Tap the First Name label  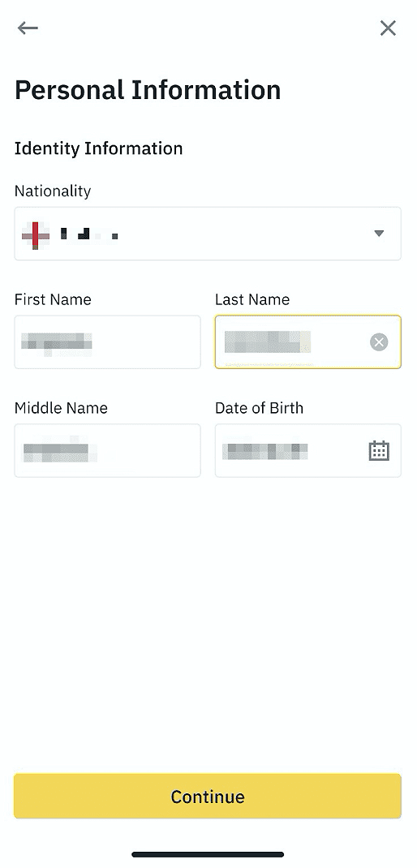pos(53,299)
